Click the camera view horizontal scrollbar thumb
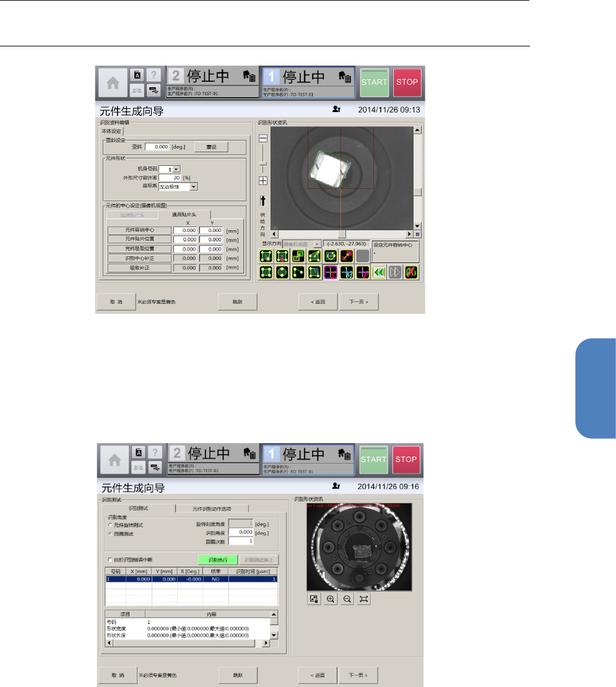 point(342,234)
